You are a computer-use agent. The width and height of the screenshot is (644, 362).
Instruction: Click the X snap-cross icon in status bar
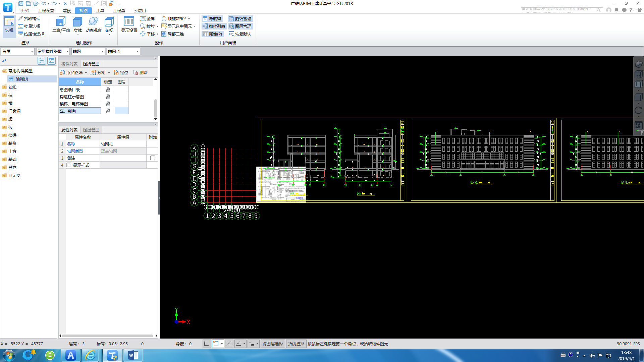(229, 344)
